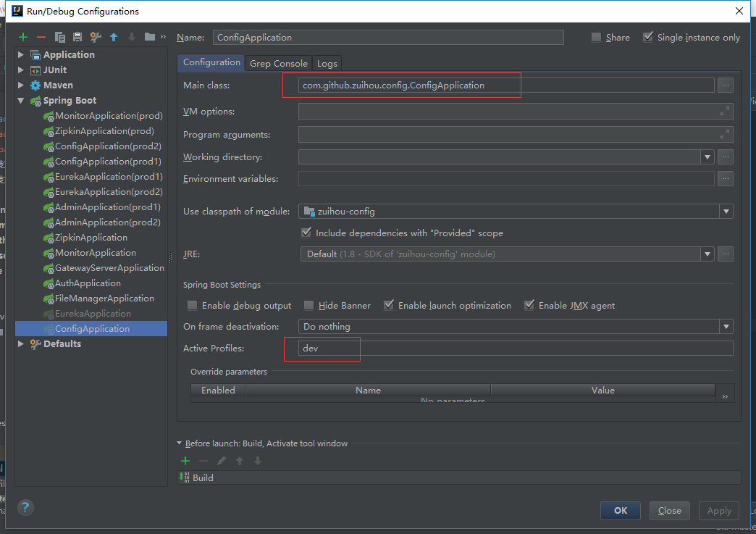Expand the JUnit tree node
Viewport: 756px width, 534px height.
click(x=21, y=70)
